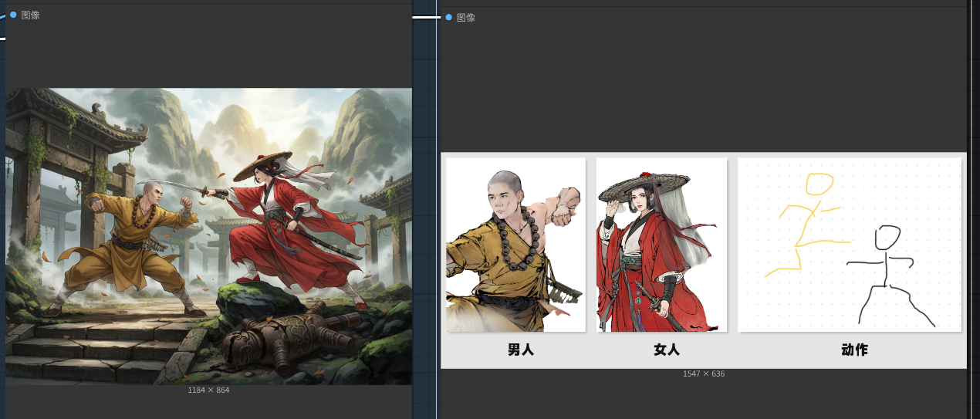Image resolution: width=980 pixels, height=419 pixels.
Task: Open the 女人 swordswoman reference picture
Action: point(661,245)
